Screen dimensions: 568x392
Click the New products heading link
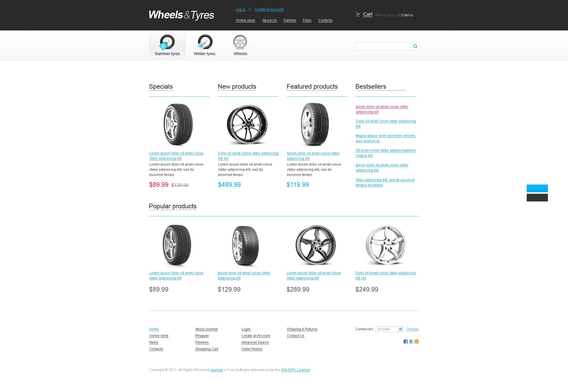click(237, 87)
